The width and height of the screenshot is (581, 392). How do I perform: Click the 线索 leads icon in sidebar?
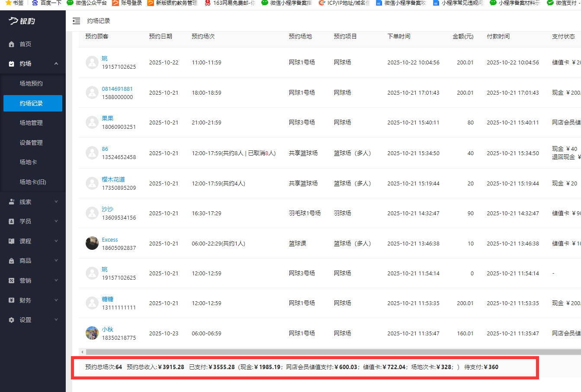(x=12, y=202)
